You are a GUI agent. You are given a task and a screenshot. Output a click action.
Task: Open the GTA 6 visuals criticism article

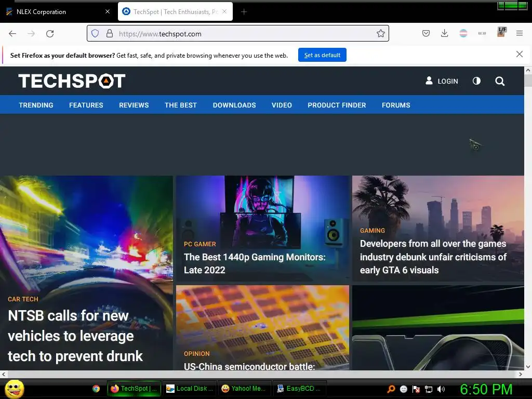(433, 257)
